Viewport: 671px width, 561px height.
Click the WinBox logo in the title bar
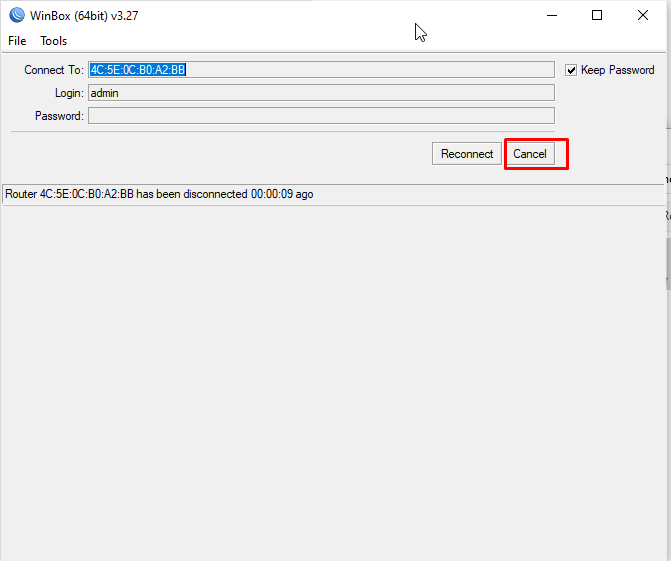16,15
